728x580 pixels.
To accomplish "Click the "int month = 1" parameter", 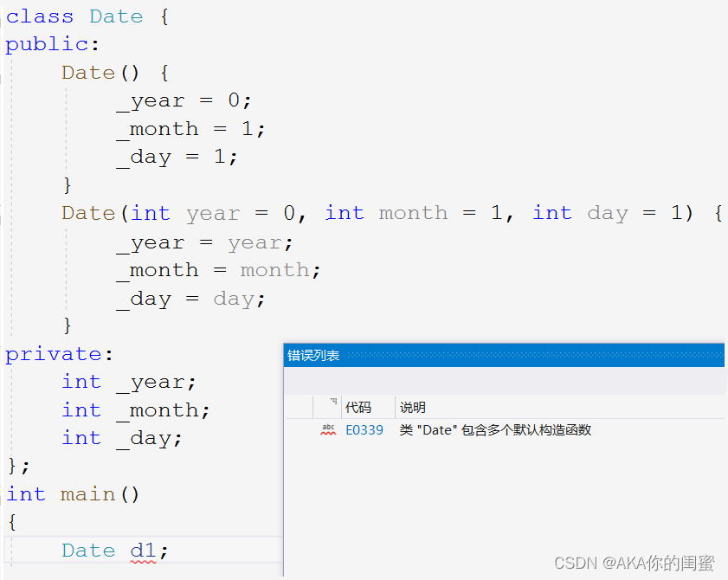I will 414,214.
